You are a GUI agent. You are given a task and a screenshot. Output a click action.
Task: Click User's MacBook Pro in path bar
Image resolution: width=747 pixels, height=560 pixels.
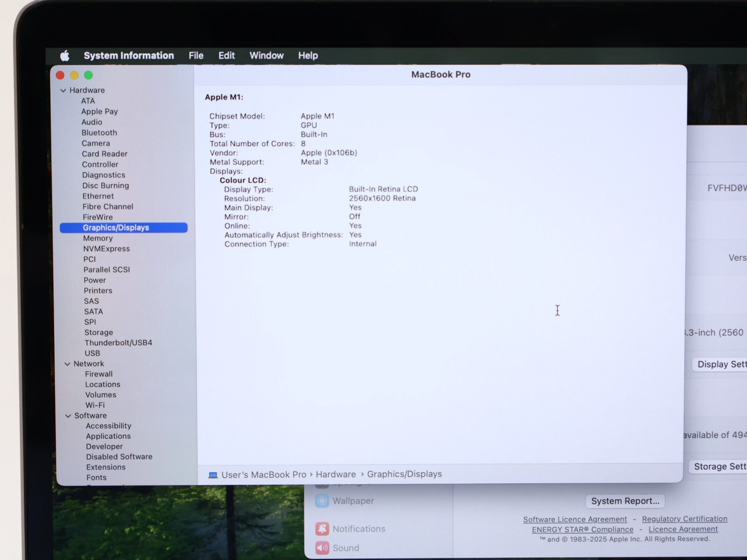pos(264,475)
